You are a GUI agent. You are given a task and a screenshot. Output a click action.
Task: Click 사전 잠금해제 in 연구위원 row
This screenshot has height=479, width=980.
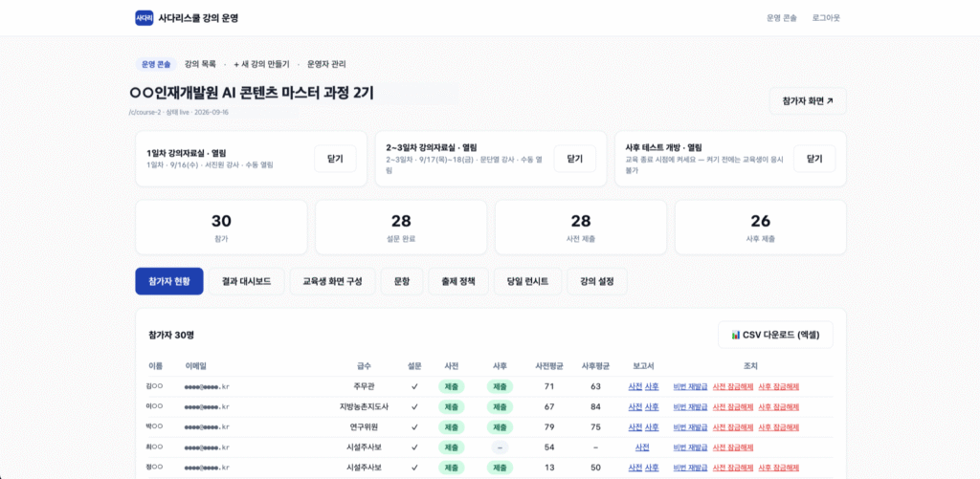(x=732, y=427)
